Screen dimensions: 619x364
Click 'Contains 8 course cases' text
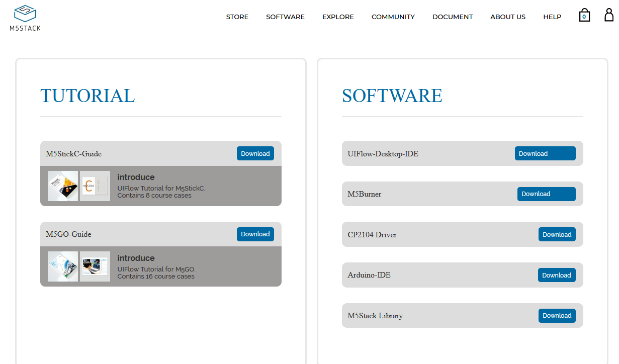(x=154, y=195)
